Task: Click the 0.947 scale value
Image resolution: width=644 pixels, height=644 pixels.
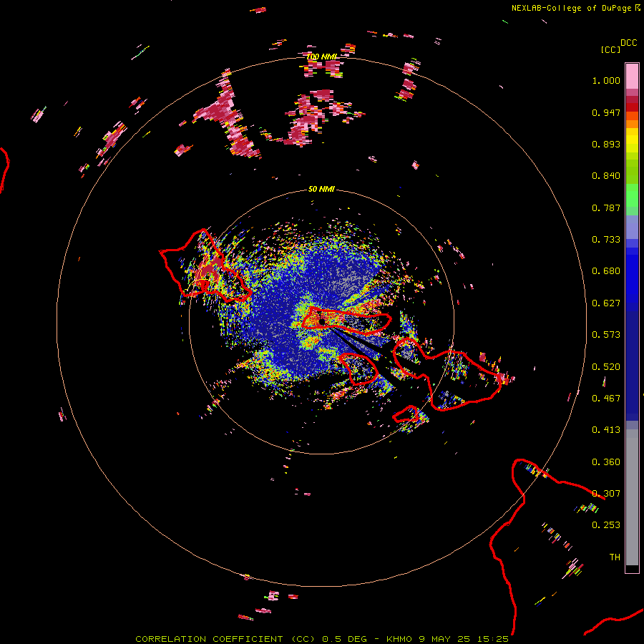Action: (x=606, y=112)
